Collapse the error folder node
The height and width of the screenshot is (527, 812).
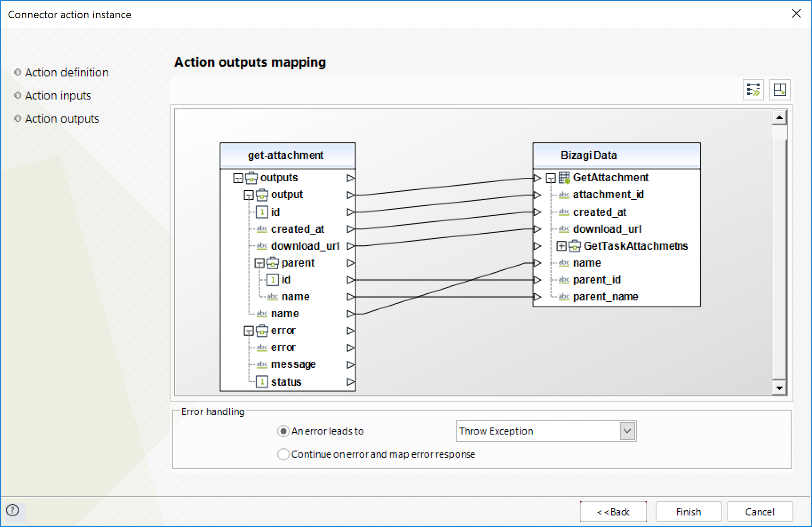(249, 331)
